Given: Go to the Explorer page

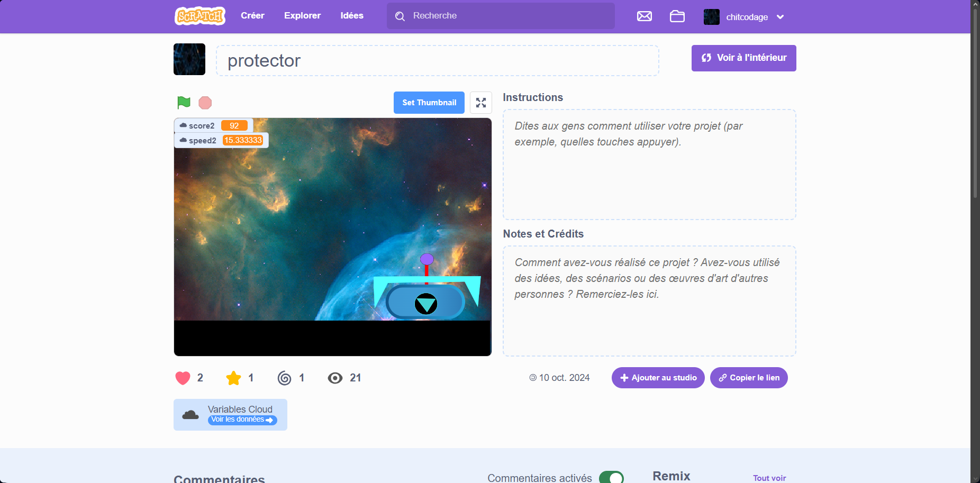Looking at the screenshot, I should [x=302, y=16].
